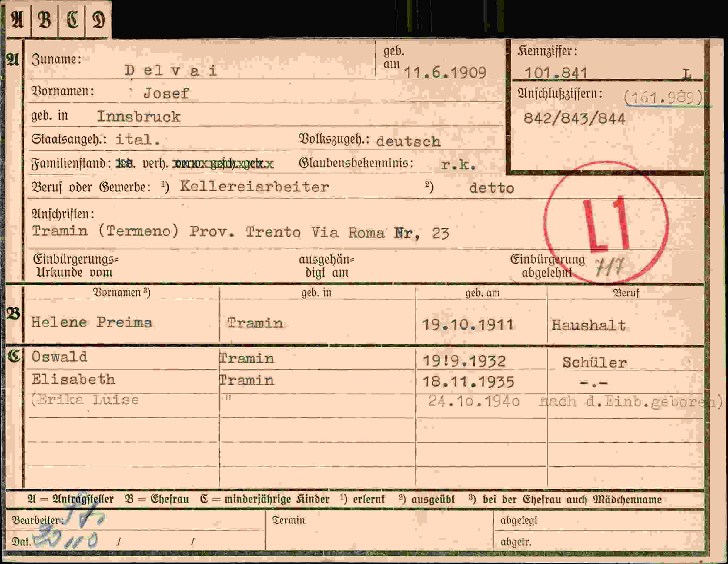Click the 'Beruf' column header
The image size is (728, 564).
[626, 293]
